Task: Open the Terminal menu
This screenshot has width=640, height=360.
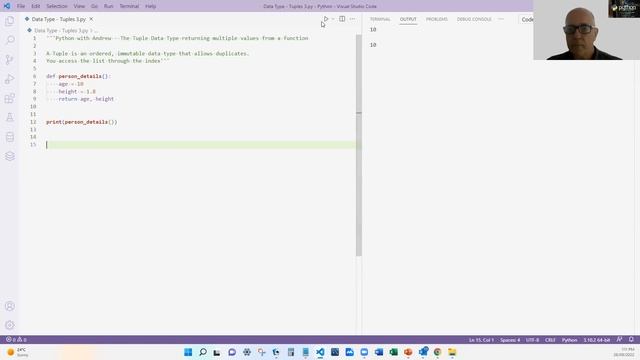Action: pos(129,6)
